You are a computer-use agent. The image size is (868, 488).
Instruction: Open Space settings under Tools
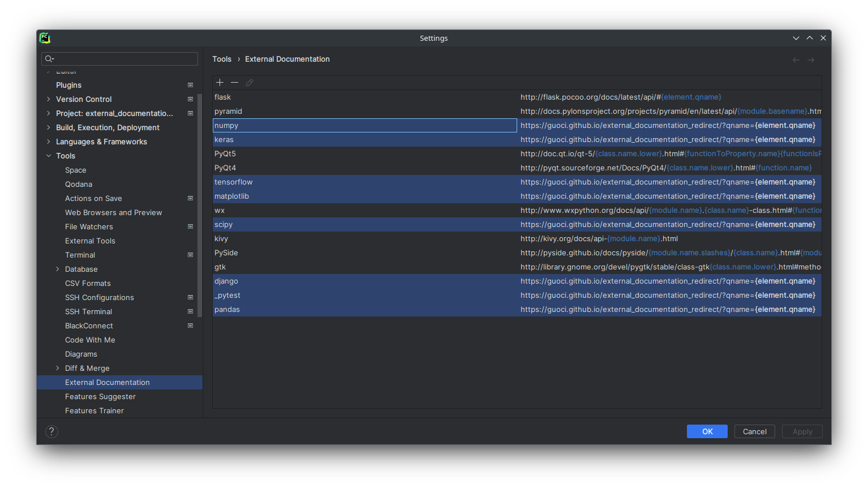click(76, 170)
